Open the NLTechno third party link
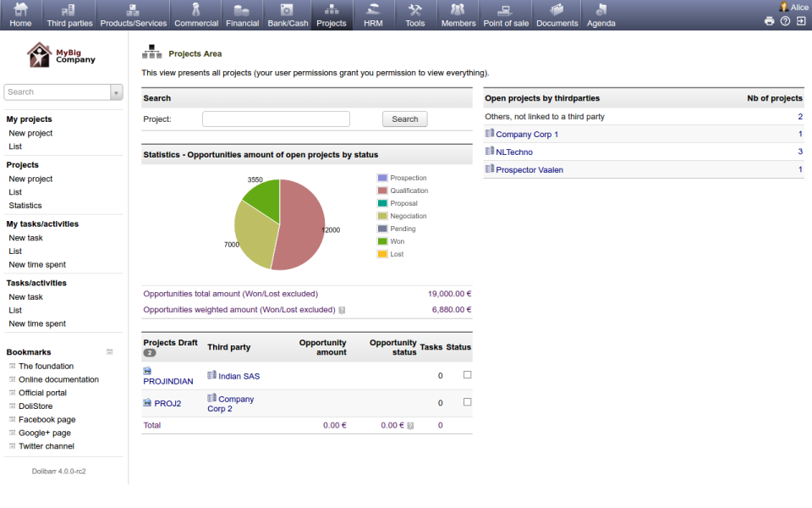The height and width of the screenshot is (508, 812). [x=517, y=152]
